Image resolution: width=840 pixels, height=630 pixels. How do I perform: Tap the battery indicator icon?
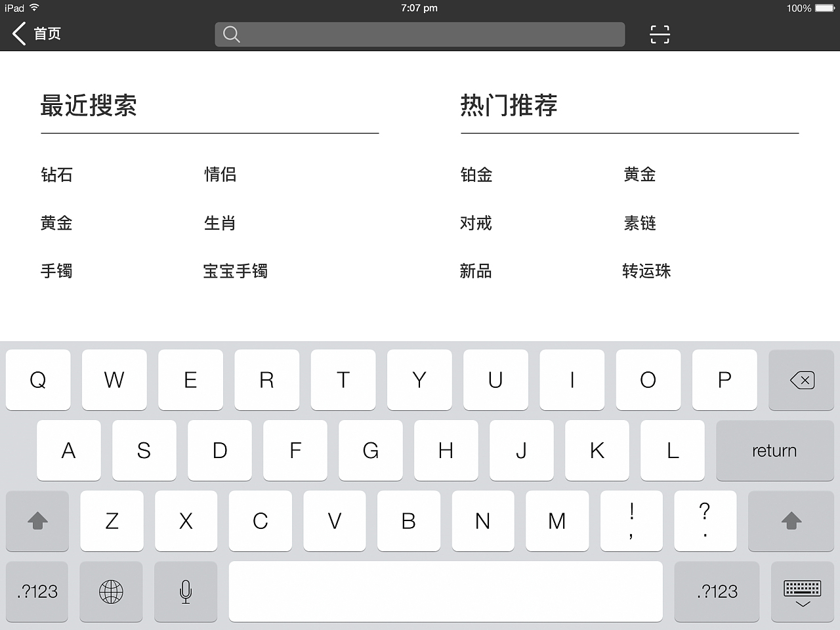coord(825,8)
